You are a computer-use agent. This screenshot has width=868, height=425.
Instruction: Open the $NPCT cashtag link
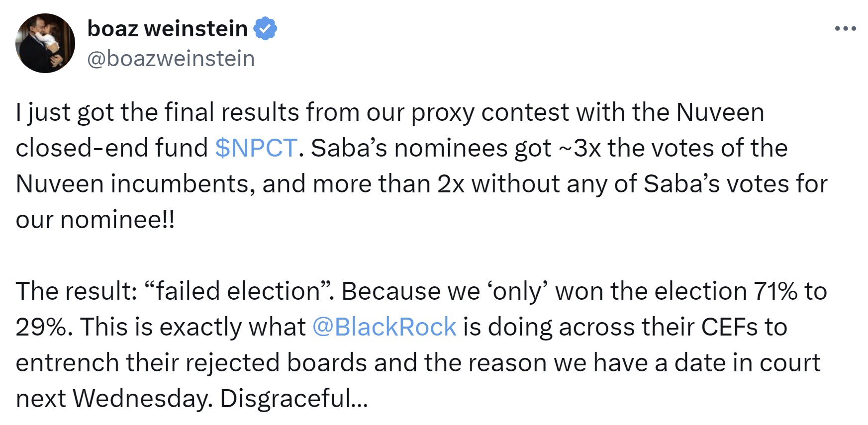(256, 148)
